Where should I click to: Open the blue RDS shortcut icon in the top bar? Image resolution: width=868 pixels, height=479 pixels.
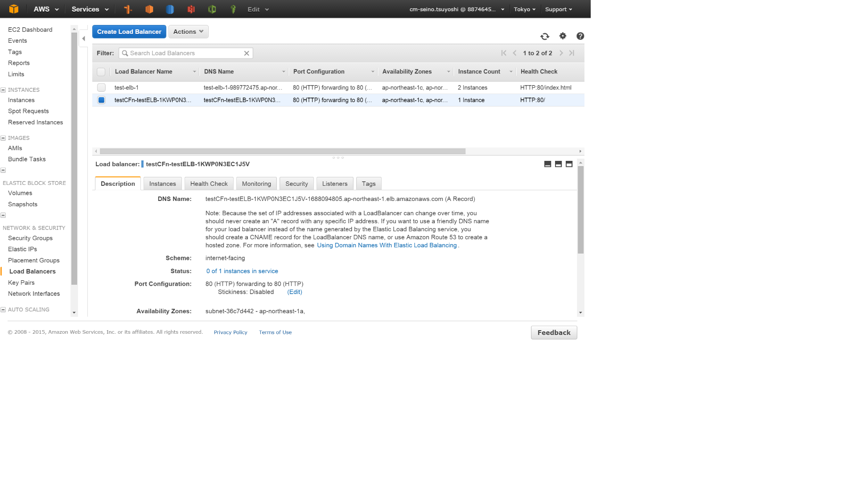(x=170, y=9)
